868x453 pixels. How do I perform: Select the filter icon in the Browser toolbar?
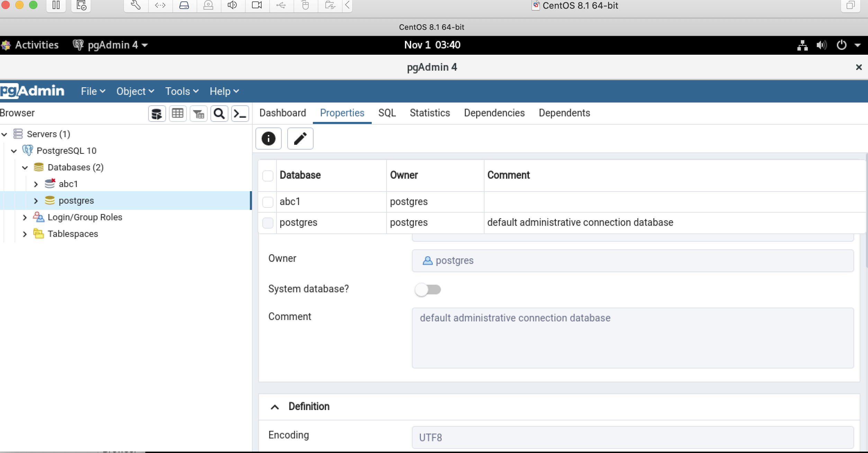[x=198, y=113]
